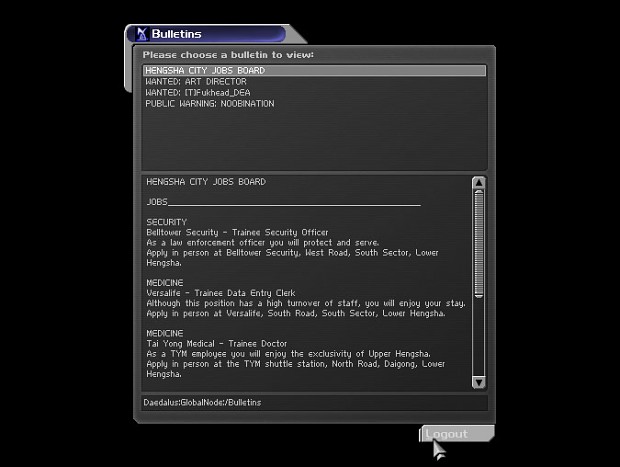Screen dimensions: 620x467
Task: Click the SECURITY category heading
Action: (x=166, y=222)
